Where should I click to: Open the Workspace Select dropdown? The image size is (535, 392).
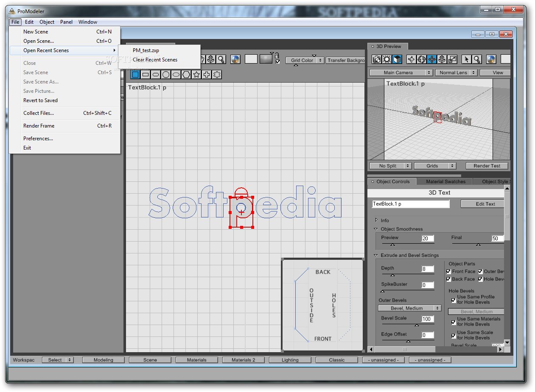pos(58,360)
